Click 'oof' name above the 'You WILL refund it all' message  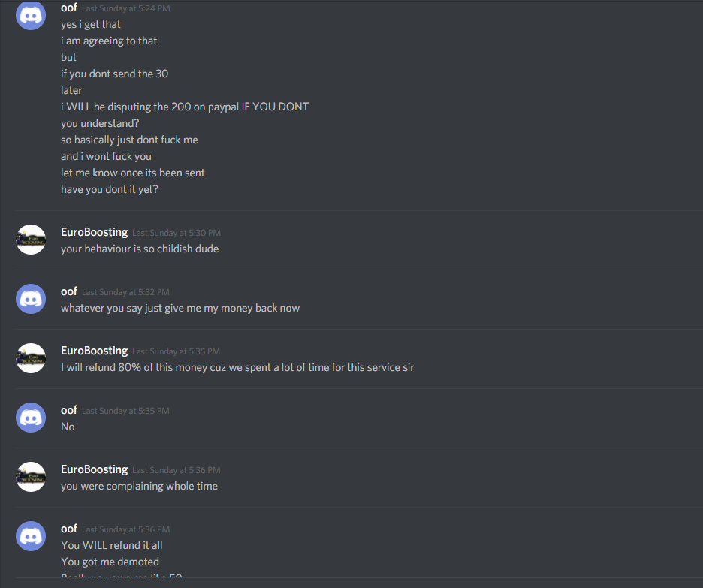(69, 529)
